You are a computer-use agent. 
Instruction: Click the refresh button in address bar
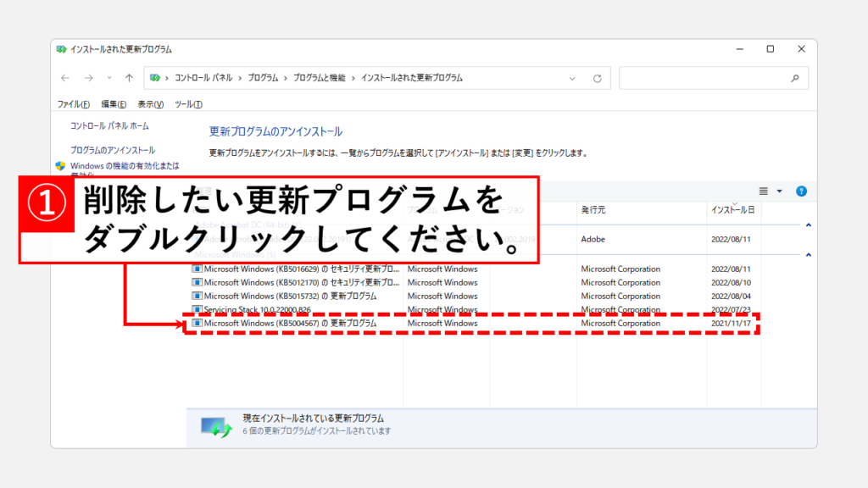pyautogui.click(x=597, y=78)
